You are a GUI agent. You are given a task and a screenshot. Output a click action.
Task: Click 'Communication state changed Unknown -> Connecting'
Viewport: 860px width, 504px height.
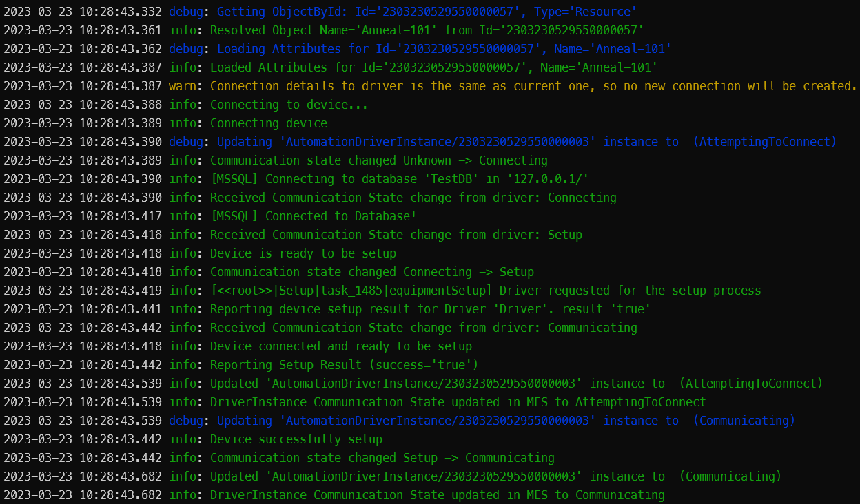click(x=276, y=160)
